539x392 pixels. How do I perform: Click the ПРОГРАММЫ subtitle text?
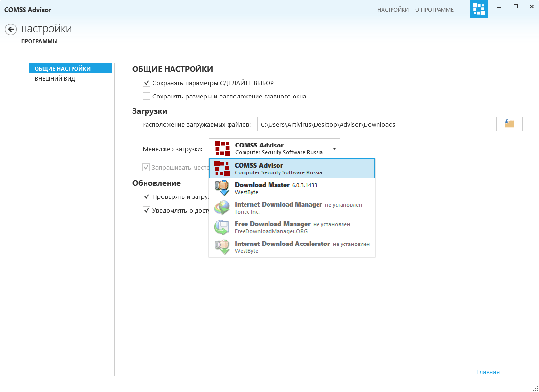[x=40, y=41]
